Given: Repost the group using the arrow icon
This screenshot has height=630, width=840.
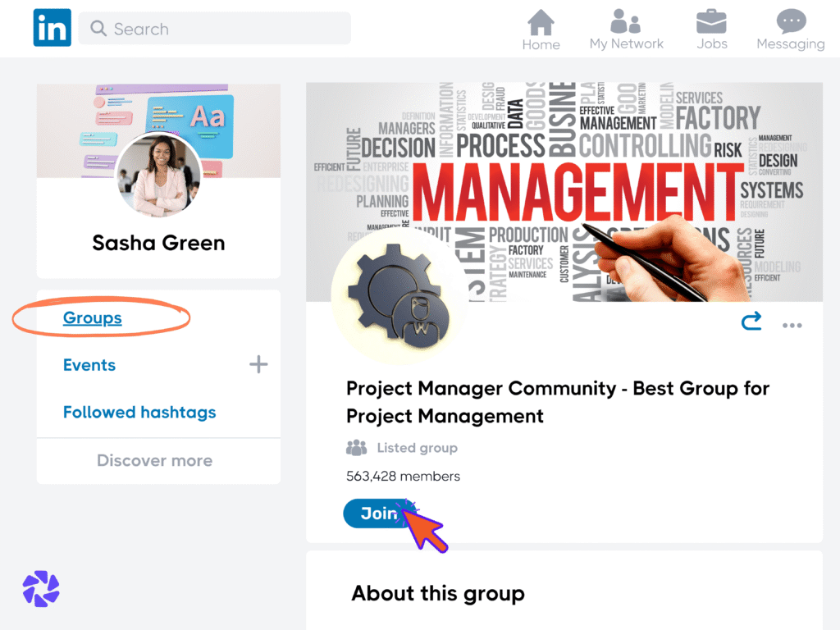Looking at the screenshot, I should 751,322.
